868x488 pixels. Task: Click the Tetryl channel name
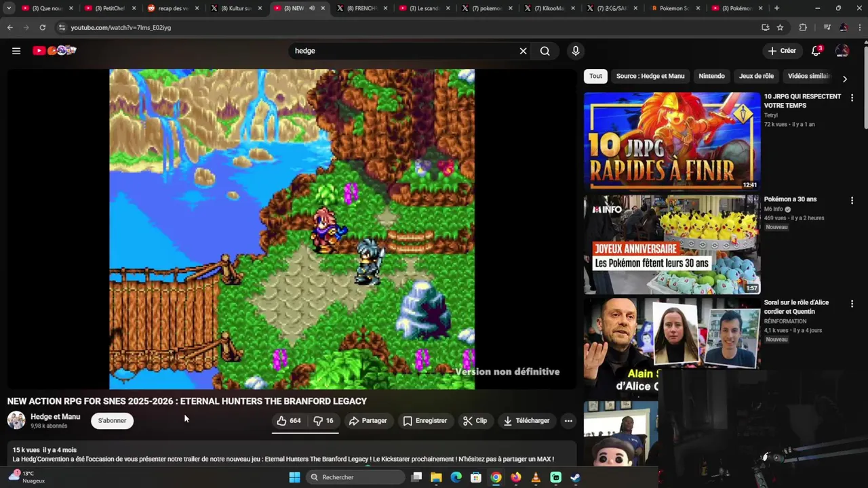click(771, 115)
